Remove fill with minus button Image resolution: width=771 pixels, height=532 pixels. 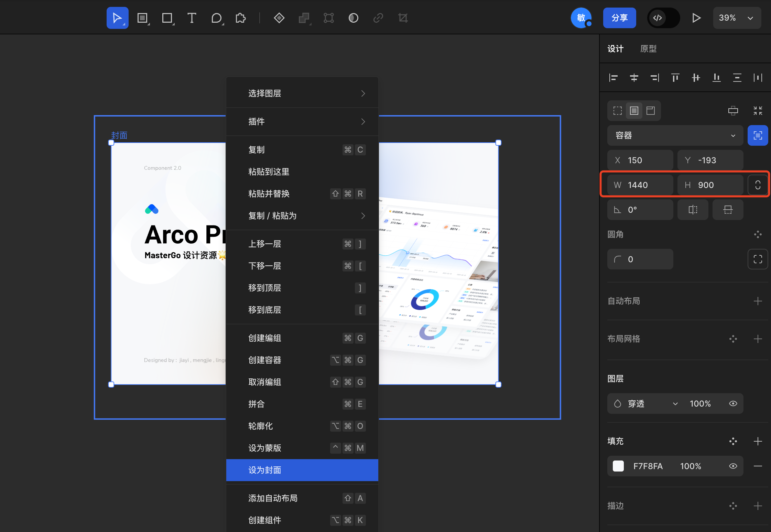pos(758,466)
